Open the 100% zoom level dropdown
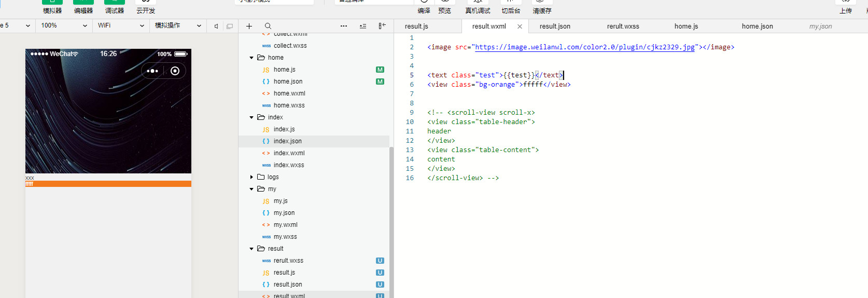Image resolution: width=868 pixels, height=298 pixels. tap(64, 25)
